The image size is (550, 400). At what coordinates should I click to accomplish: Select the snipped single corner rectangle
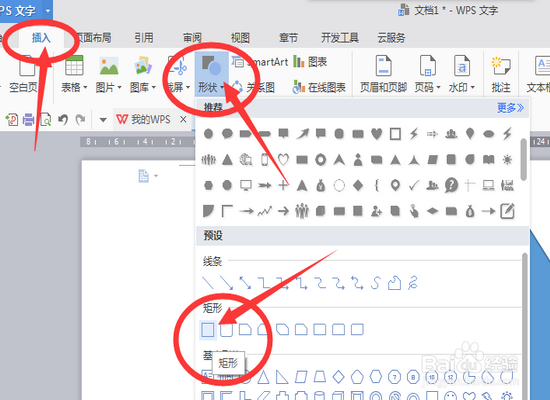[245, 330]
